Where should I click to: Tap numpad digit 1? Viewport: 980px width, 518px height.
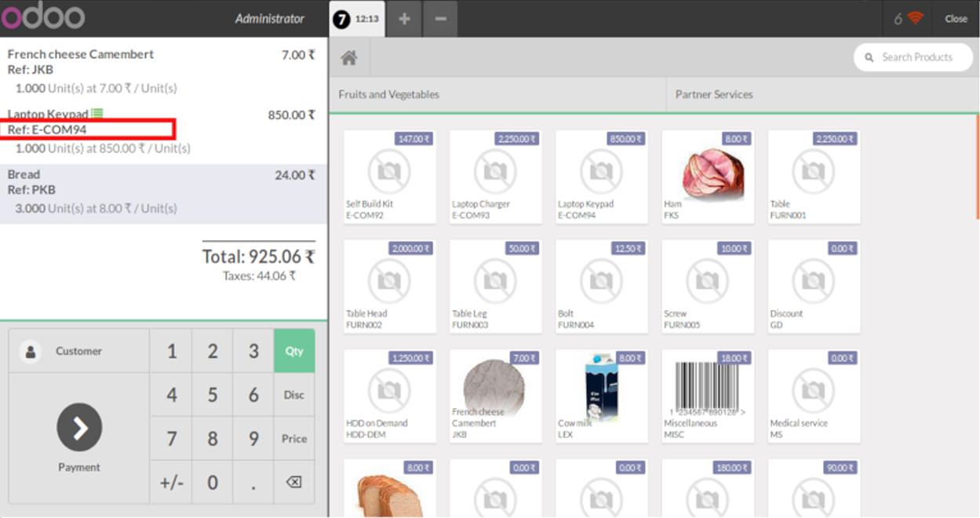click(x=172, y=351)
